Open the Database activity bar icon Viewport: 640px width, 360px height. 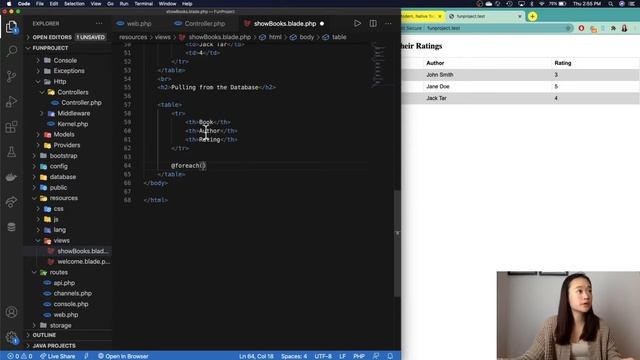pos(11,227)
